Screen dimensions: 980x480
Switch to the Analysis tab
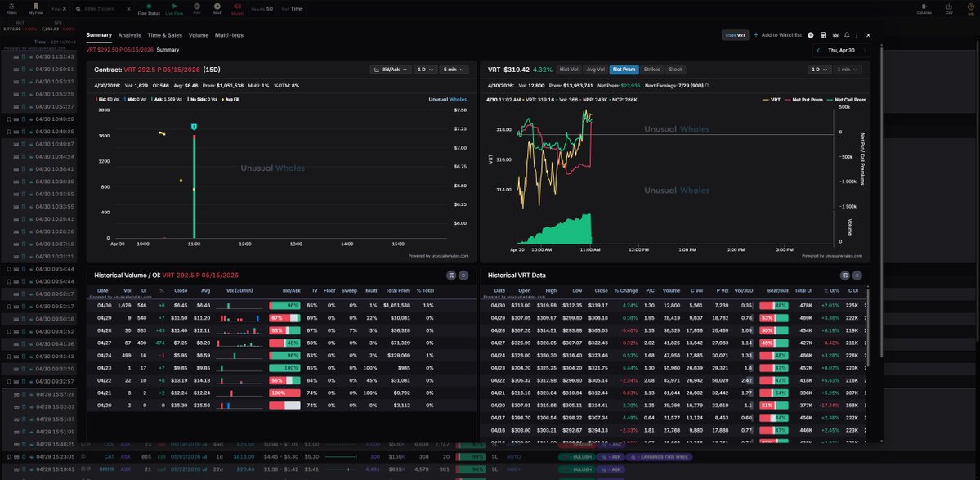coord(129,35)
